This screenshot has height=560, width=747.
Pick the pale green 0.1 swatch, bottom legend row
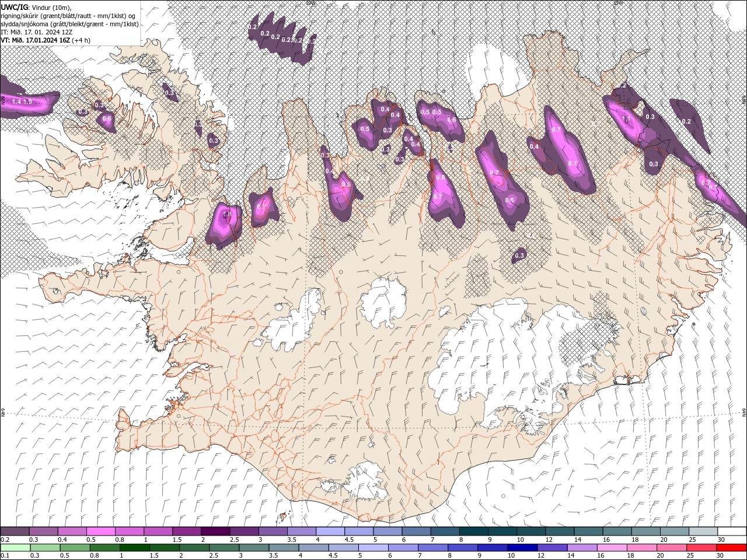pos(15,548)
